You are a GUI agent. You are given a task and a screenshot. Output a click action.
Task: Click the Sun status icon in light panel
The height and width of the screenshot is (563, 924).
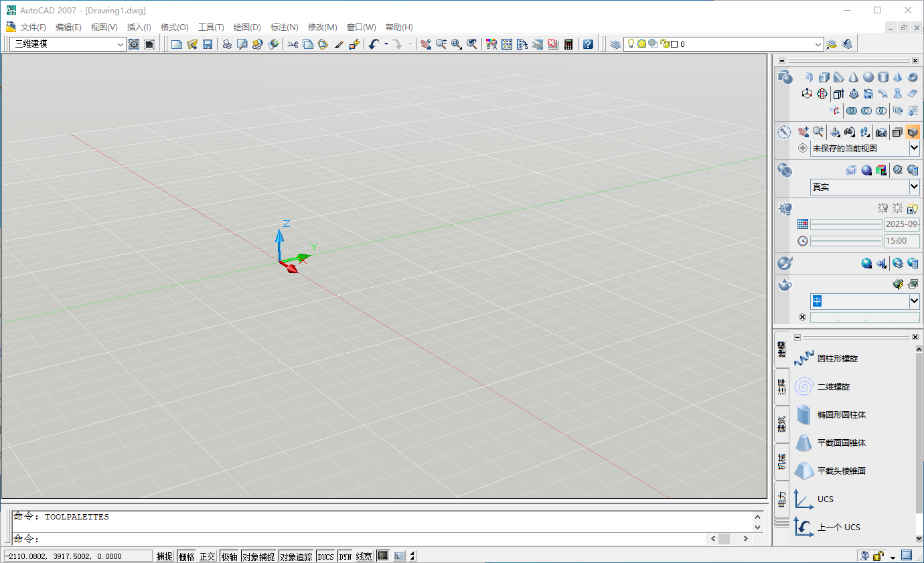(x=897, y=208)
